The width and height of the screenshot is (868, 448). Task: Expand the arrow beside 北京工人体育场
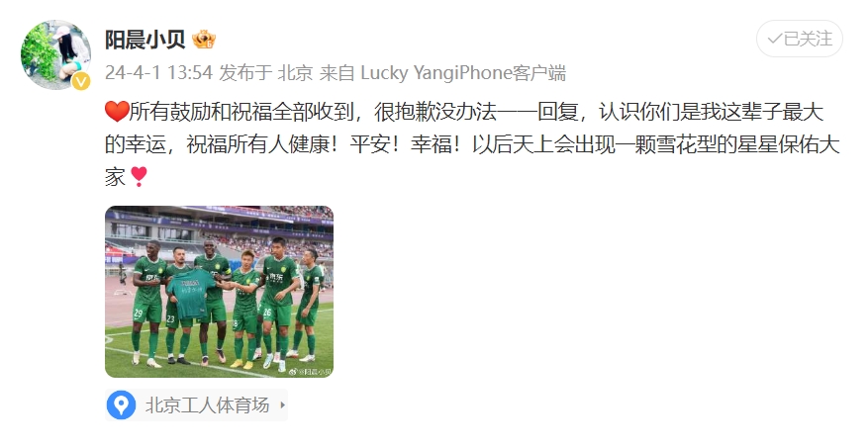[x=282, y=404]
